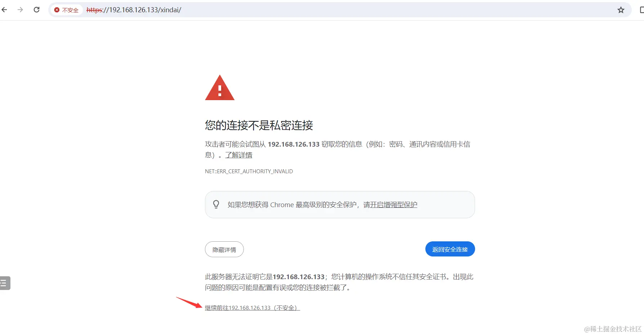Open the 不安全 site security indicator
This screenshot has width=644, height=335.
pos(67,10)
